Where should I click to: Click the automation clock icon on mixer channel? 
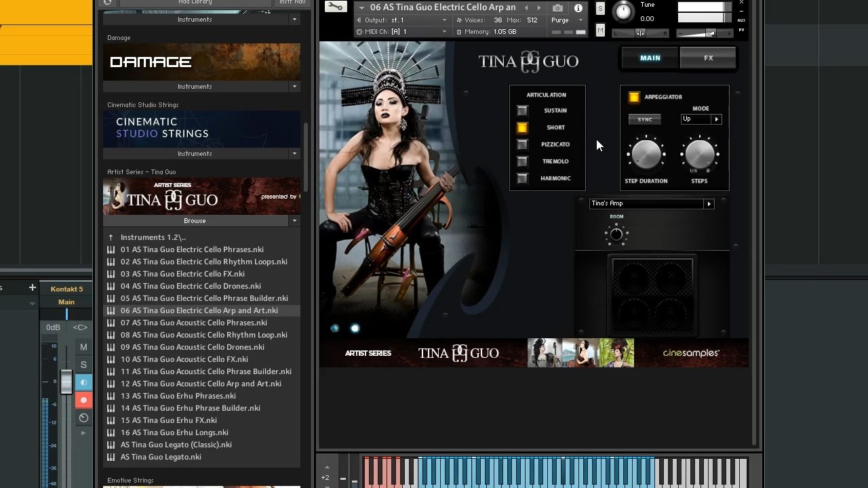tap(83, 418)
